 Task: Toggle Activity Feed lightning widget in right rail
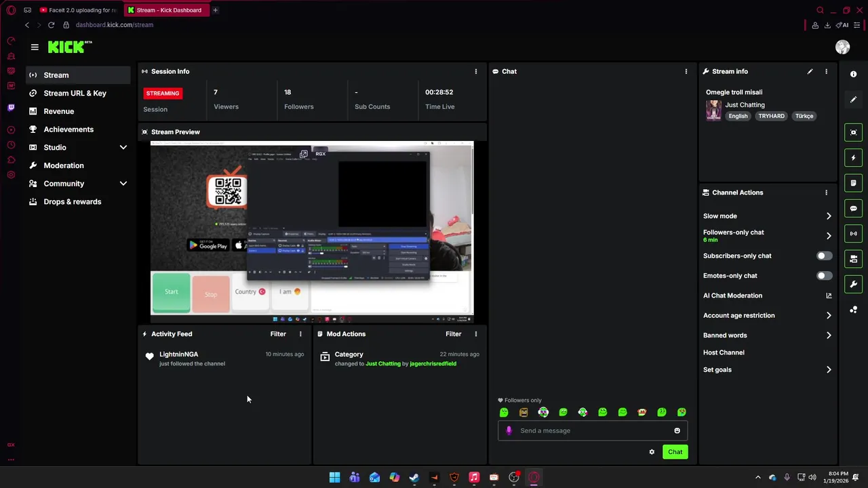point(853,158)
